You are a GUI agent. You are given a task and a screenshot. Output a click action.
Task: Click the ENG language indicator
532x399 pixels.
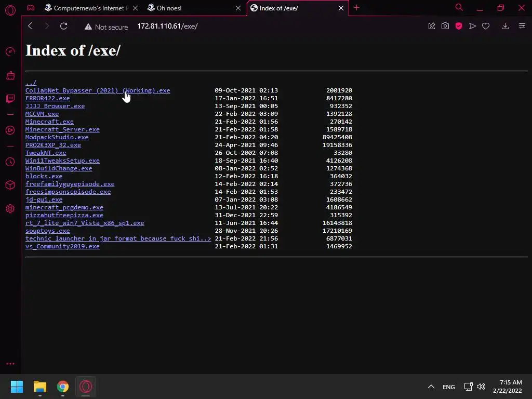tap(448, 387)
